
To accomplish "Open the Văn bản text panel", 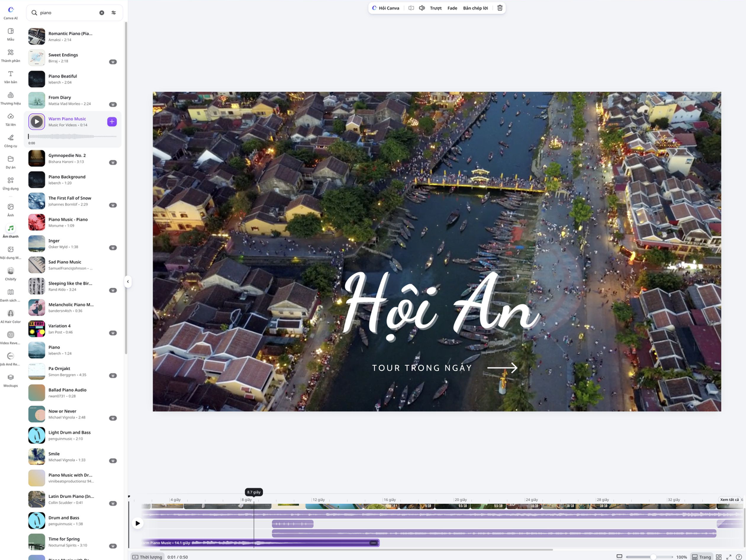I will [x=10, y=76].
